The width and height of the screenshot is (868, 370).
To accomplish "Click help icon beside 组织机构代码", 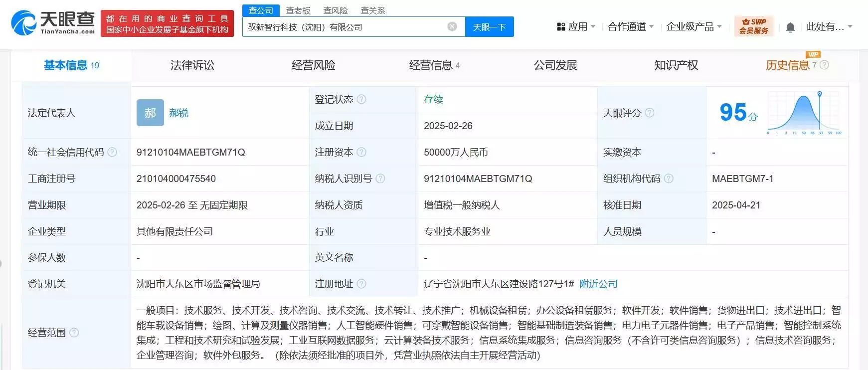I will pyautogui.click(x=669, y=179).
